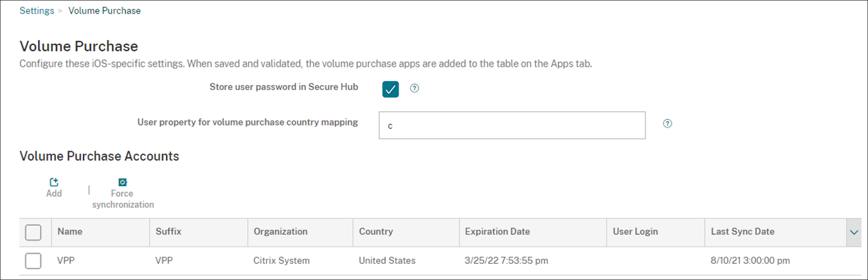The image size is (868, 280).
Task: Go to Settings in the breadcrumb
Action: pyautogui.click(x=37, y=11)
